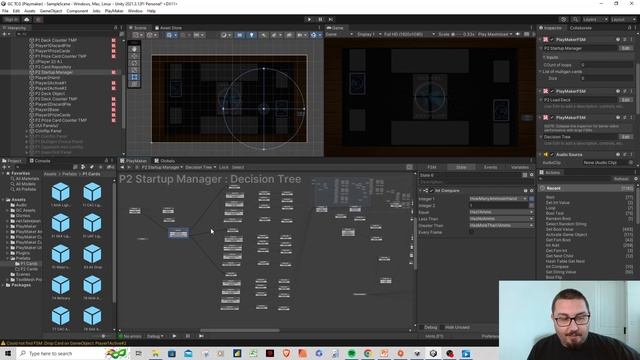The image size is (640, 360).
Task: Select the Scale tool in Scene toolbar
Action: pos(134,70)
